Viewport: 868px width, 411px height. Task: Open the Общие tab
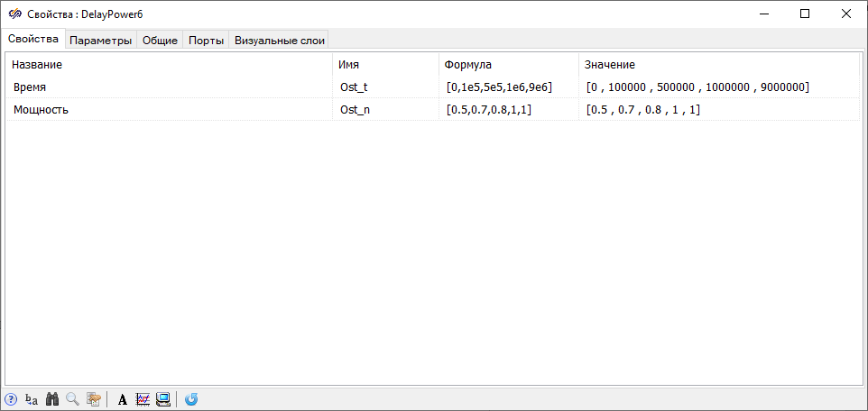[160, 41]
